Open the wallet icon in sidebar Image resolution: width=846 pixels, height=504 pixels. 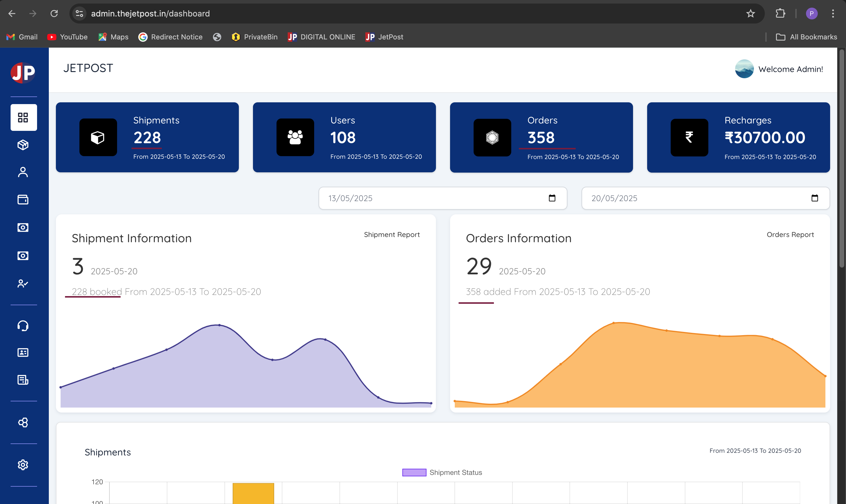pyautogui.click(x=23, y=200)
